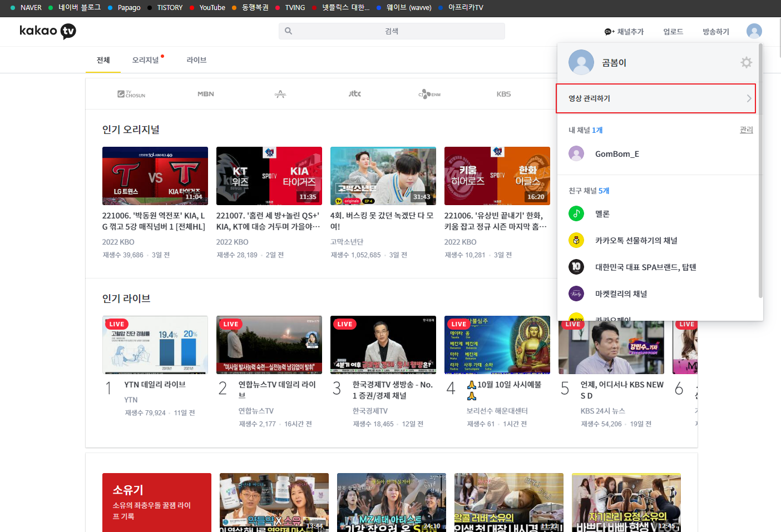Screen dimensions: 781x532
Task: Open 영상 관리하기 chevron arrow
Action: click(749, 98)
